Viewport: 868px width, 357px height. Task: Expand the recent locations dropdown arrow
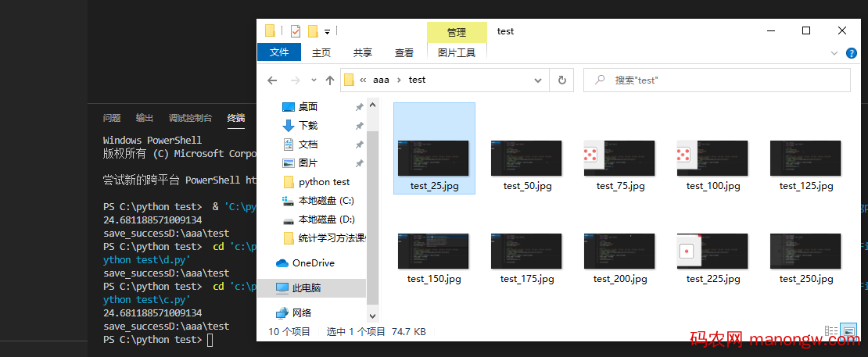click(x=314, y=80)
